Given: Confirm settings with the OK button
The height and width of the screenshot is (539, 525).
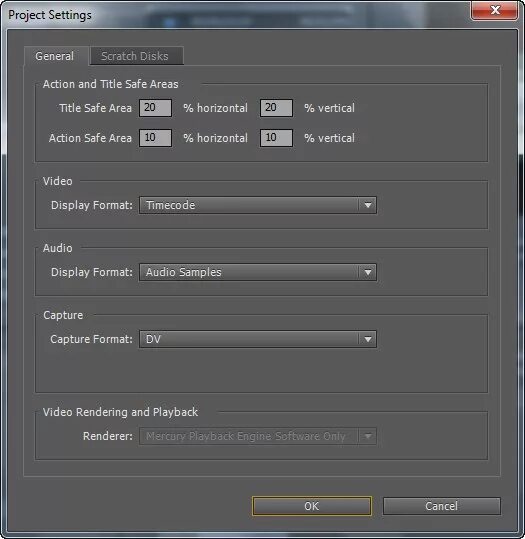Looking at the screenshot, I should coord(312,506).
